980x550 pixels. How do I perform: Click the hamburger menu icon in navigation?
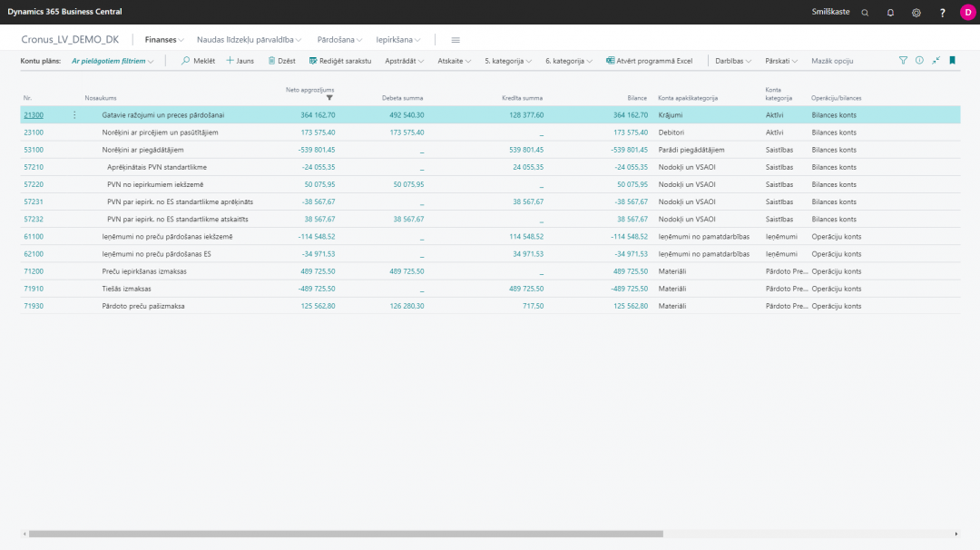click(456, 40)
